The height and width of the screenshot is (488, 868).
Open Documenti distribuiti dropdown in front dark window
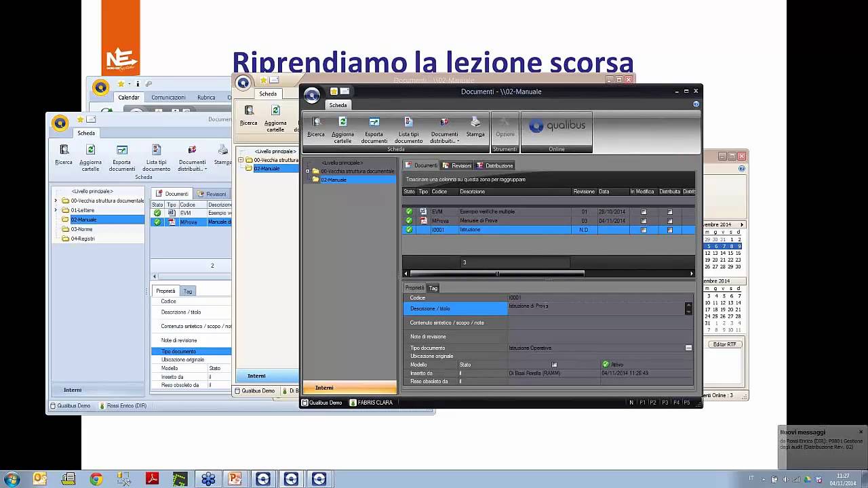[444, 128]
